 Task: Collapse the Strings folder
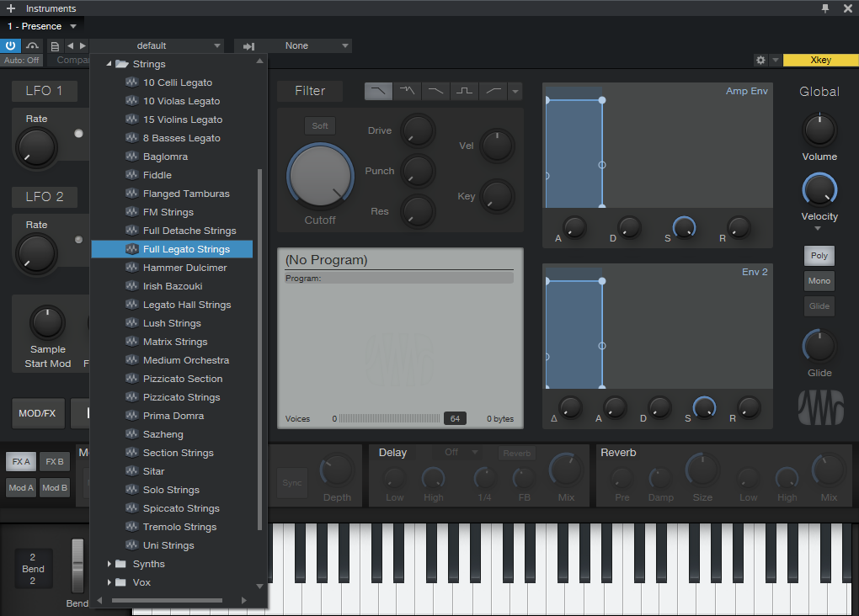pos(109,64)
